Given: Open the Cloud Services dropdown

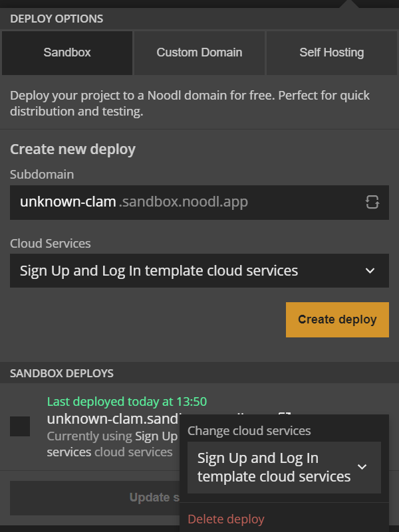Looking at the screenshot, I should coord(199,271).
